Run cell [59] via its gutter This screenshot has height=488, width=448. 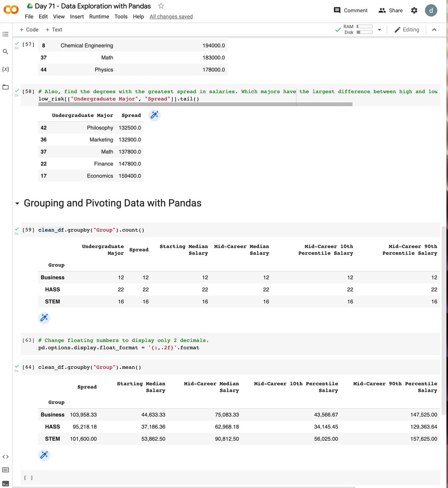28,230
